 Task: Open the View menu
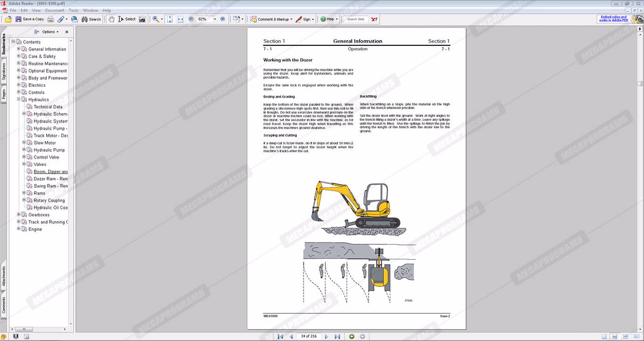pyautogui.click(x=36, y=10)
